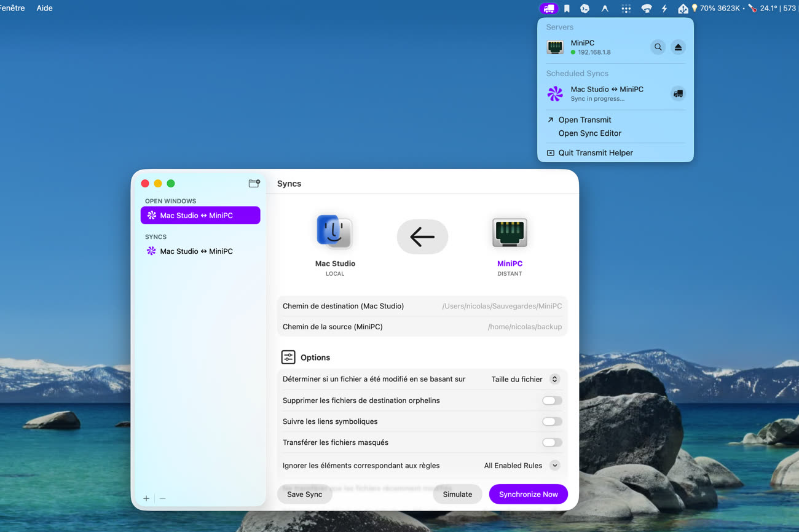Image resolution: width=799 pixels, height=532 pixels.
Task: Click the UFO-shaped menu bar icon
Action: click(647, 9)
